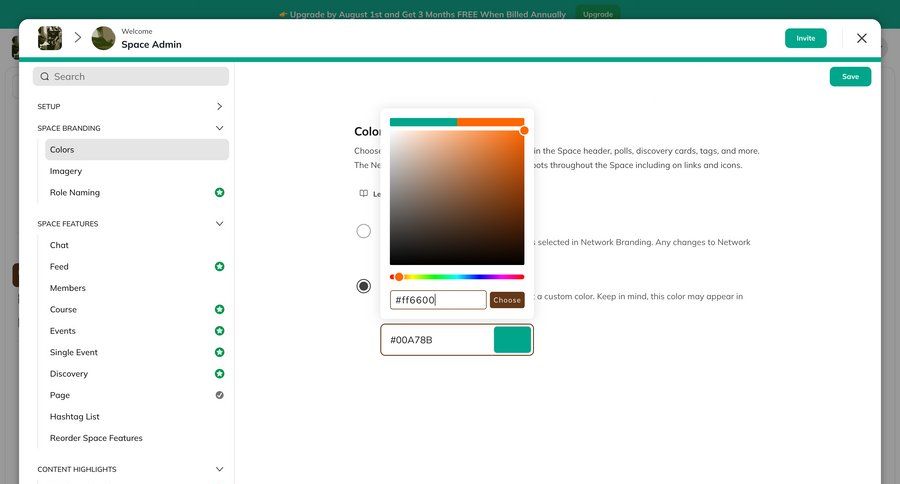
Task: Open the network logo thumbnail in header
Action: (x=50, y=38)
